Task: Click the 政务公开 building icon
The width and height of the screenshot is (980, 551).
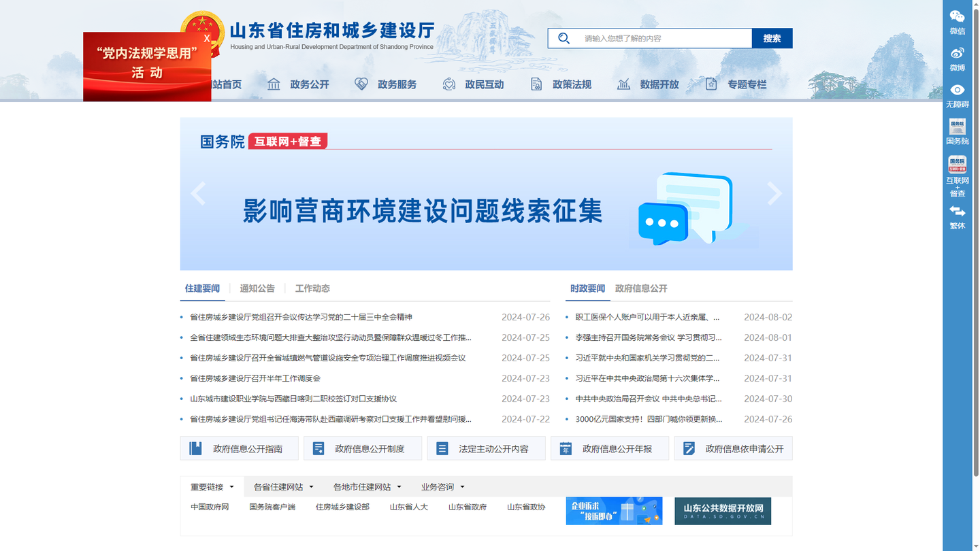Action: pos(274,84)
